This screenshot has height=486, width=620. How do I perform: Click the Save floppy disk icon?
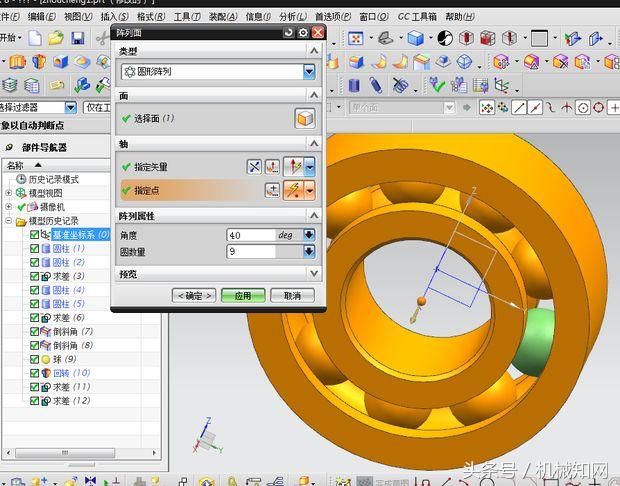[76, 38]
